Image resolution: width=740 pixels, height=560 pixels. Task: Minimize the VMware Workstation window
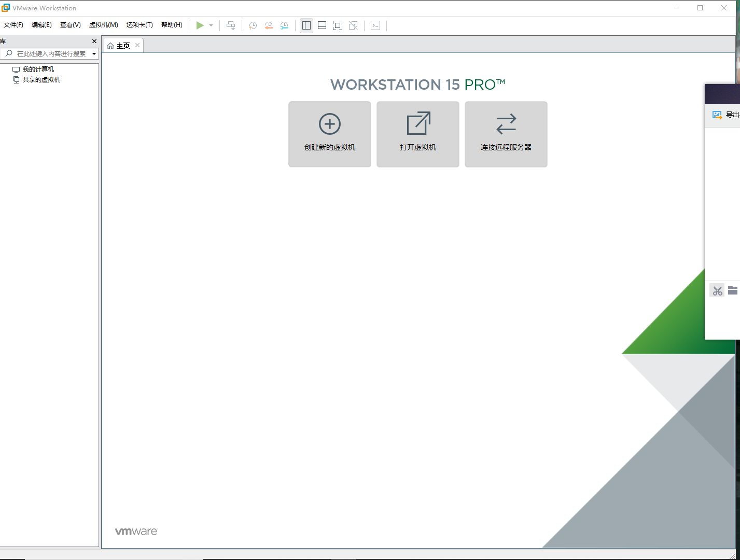pos(677,8)
